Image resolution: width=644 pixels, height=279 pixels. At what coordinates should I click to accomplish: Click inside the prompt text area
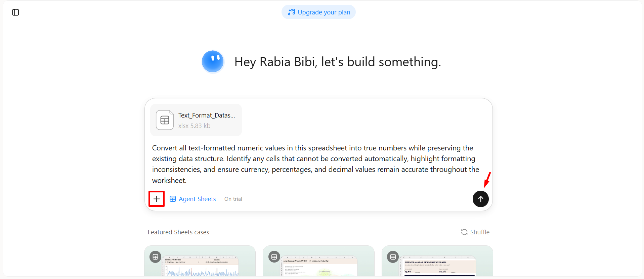tap(316, 164)
